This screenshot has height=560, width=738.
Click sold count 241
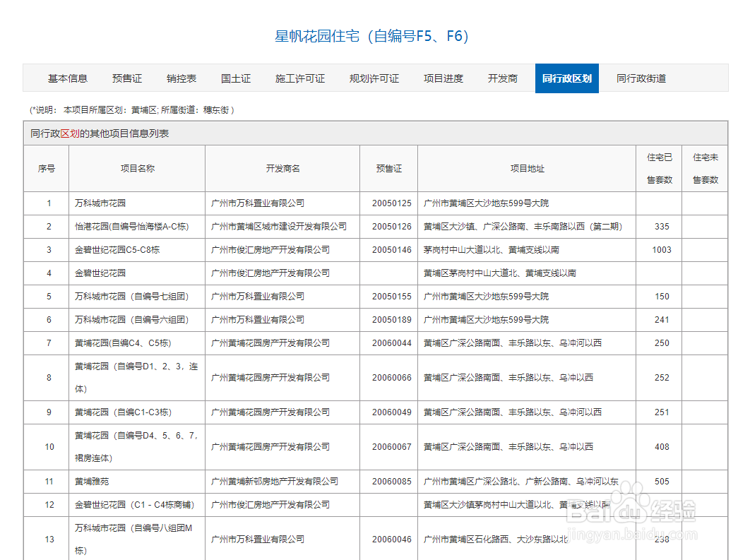[x=662, y=319]
